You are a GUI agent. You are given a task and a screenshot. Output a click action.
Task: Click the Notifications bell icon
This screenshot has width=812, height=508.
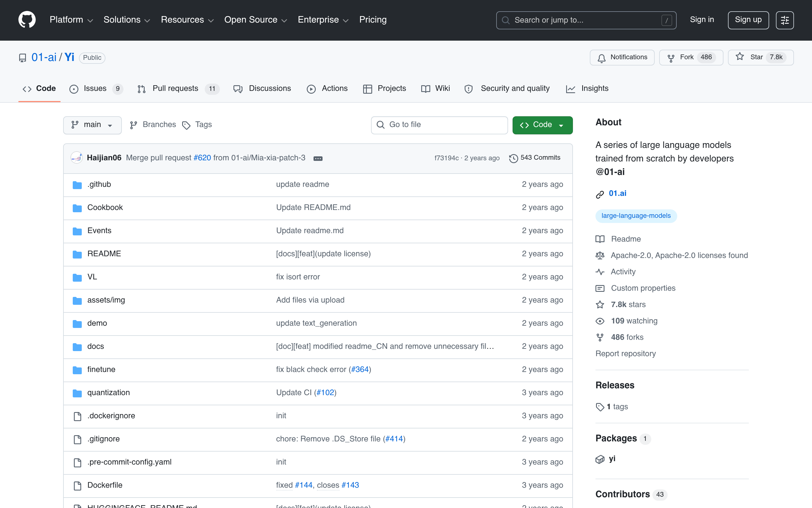click(601, 58)
